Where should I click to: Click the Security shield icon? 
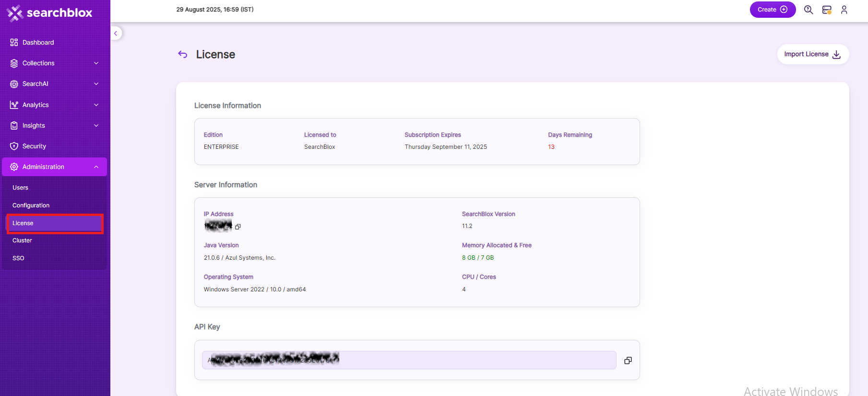pos(14,146)
